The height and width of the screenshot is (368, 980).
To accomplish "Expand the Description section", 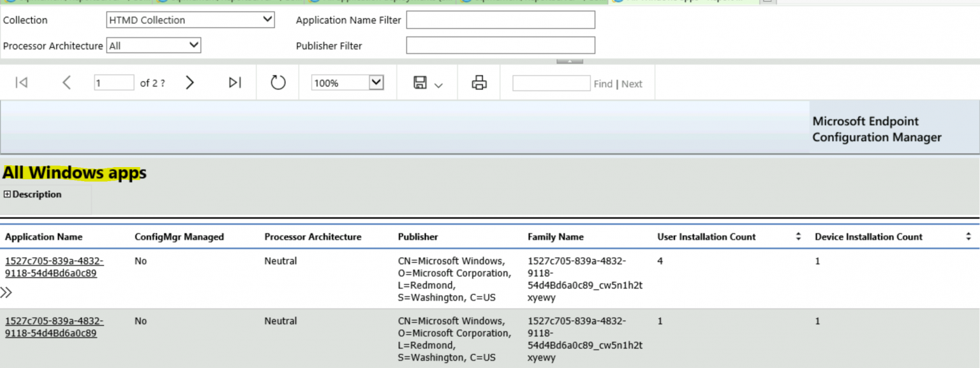I will 8,195.
